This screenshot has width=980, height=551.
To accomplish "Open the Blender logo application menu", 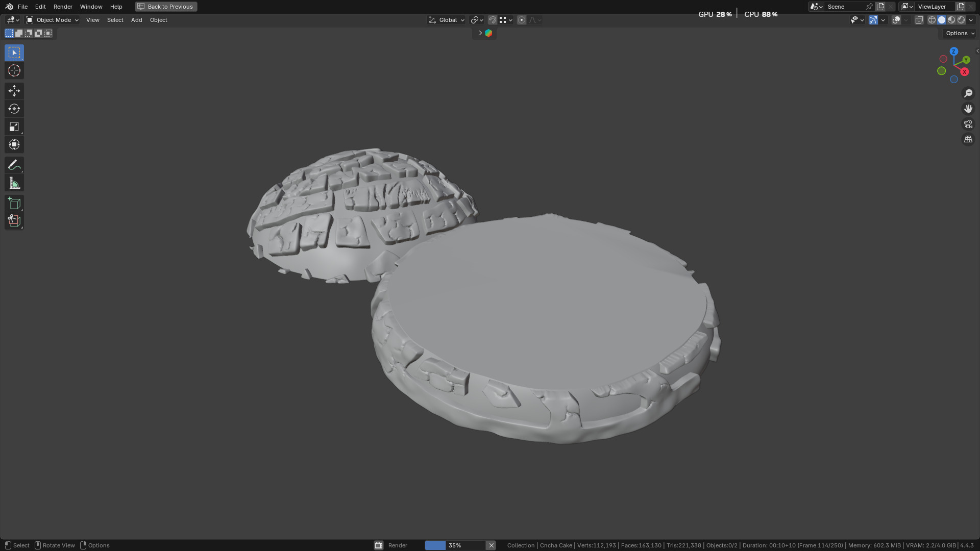I will click(9, 7).
